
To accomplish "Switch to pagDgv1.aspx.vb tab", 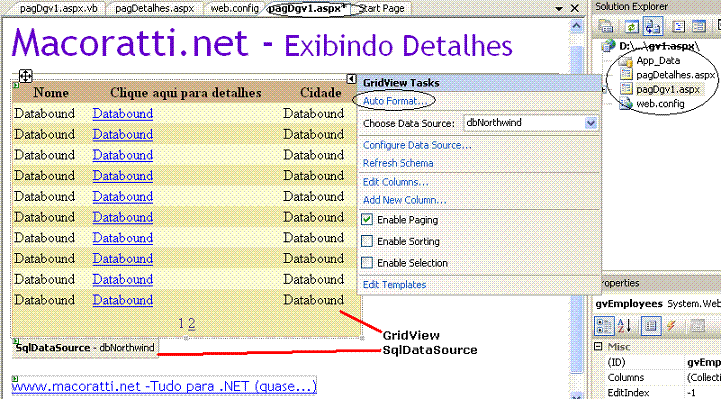I will pos(58,8).
